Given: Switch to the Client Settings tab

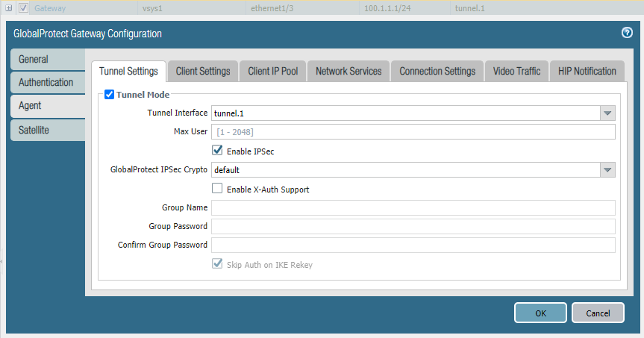Looking at the screenshot, I should tap(203, 71).
